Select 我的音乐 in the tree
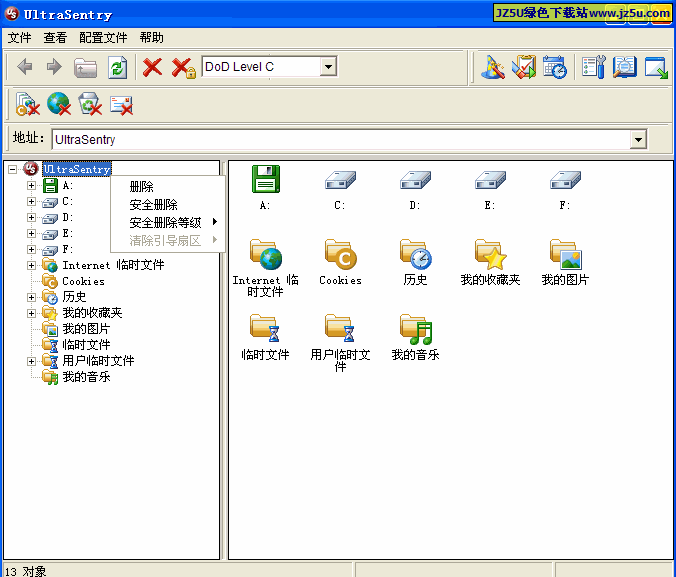Viewport: 676px width, 577px height. coord(86,377)
